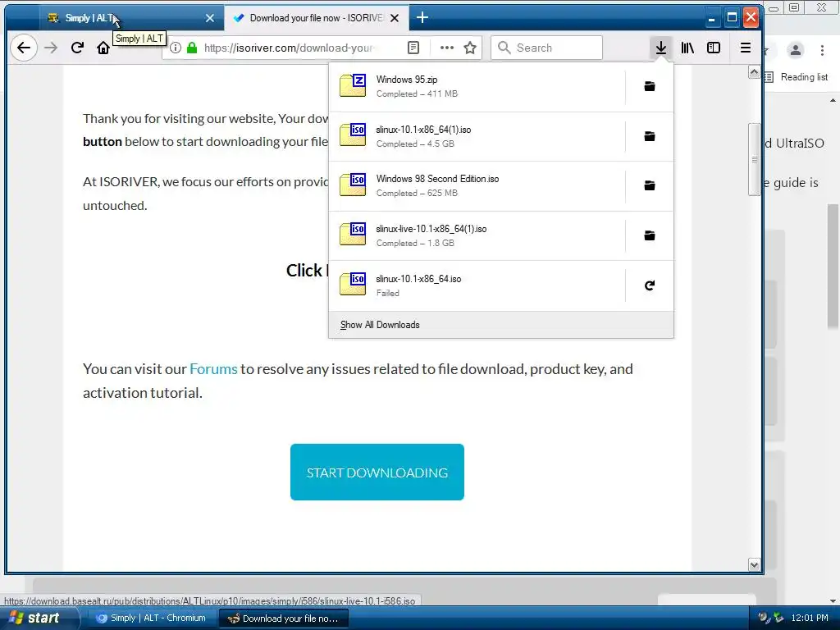Viewport: 840px width, 630px height.
Task: Bookmark this page with star icon
Action: point(470,48)
